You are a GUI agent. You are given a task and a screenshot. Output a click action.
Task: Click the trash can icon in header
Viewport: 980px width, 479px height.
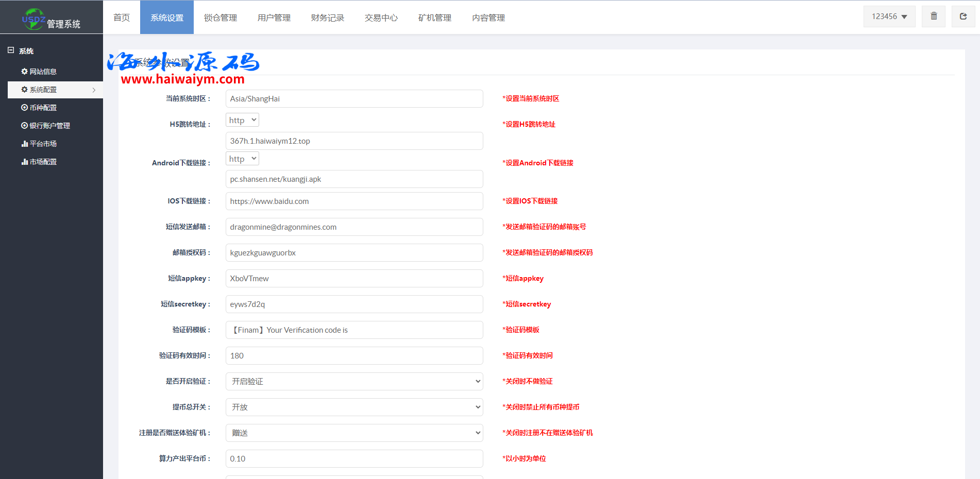[934, 16]
